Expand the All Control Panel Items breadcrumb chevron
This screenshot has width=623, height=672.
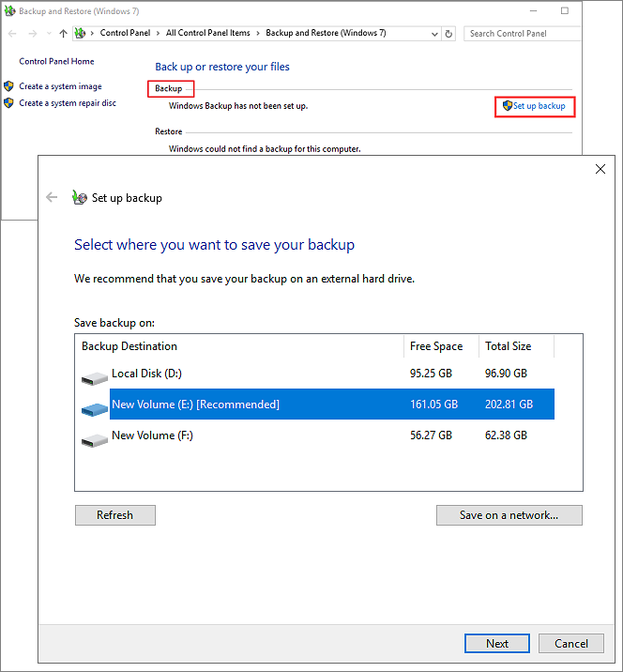tap(259, 34)
